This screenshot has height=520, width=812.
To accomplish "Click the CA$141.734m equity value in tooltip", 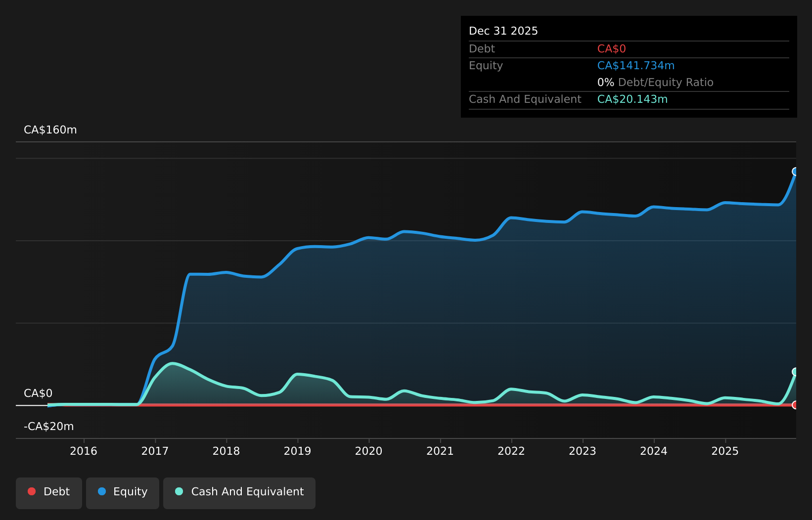I will [636, 66].
